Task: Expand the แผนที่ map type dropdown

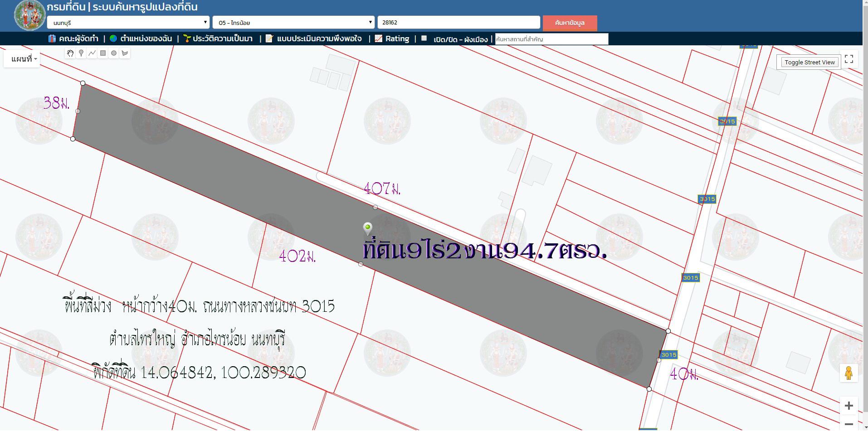Action: coord(22,59)
